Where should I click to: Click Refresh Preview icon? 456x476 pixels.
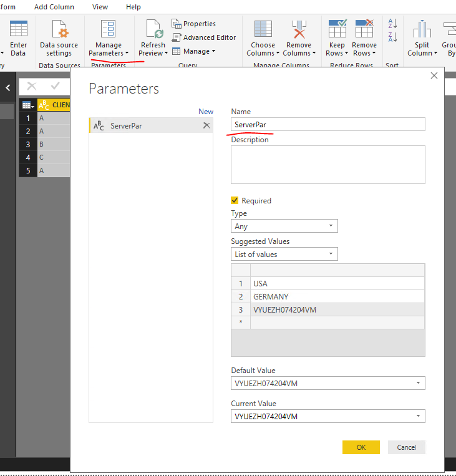(x=155, y=29)
